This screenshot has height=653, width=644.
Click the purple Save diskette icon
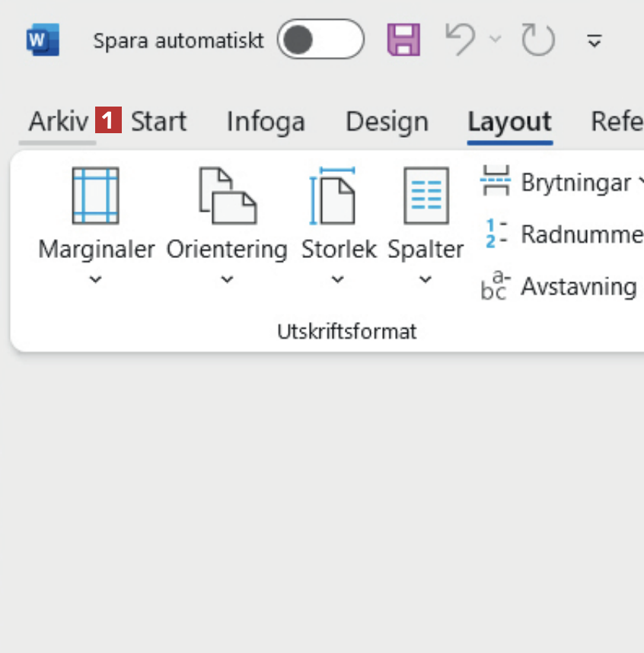pyautogui.click(x=403, y=40)
